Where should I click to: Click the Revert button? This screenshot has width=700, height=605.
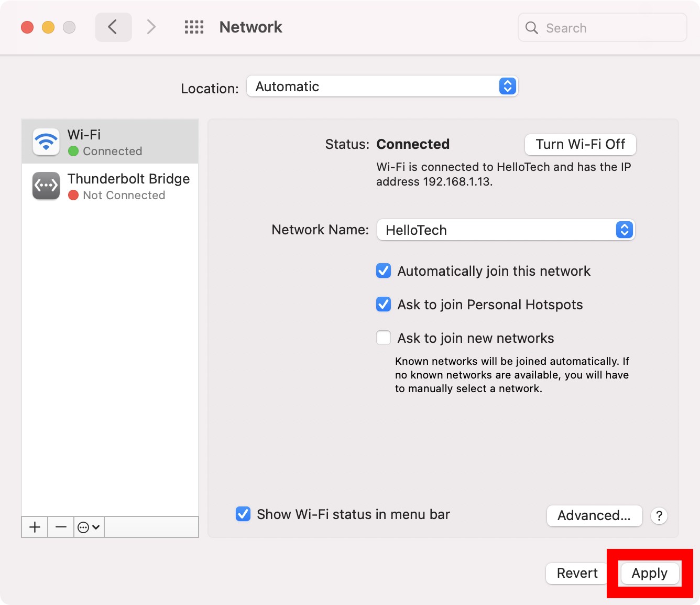pyautogui.click(x=577, y=574)
